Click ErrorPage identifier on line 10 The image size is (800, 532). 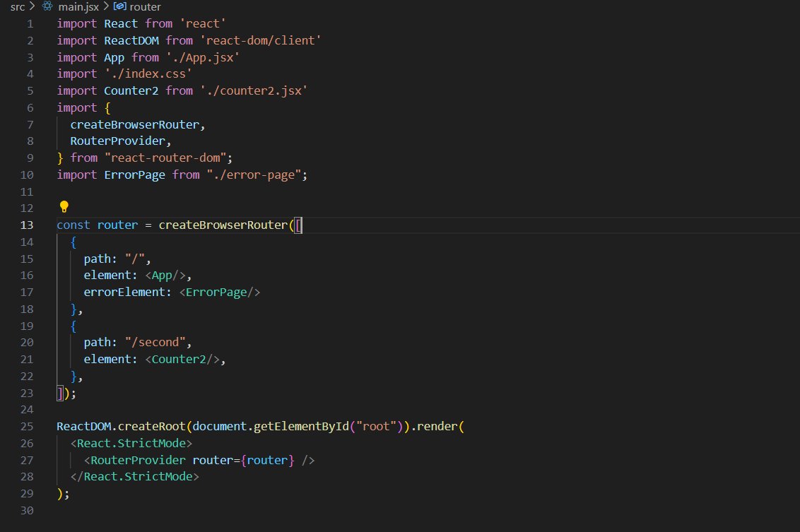click(135, 175)
